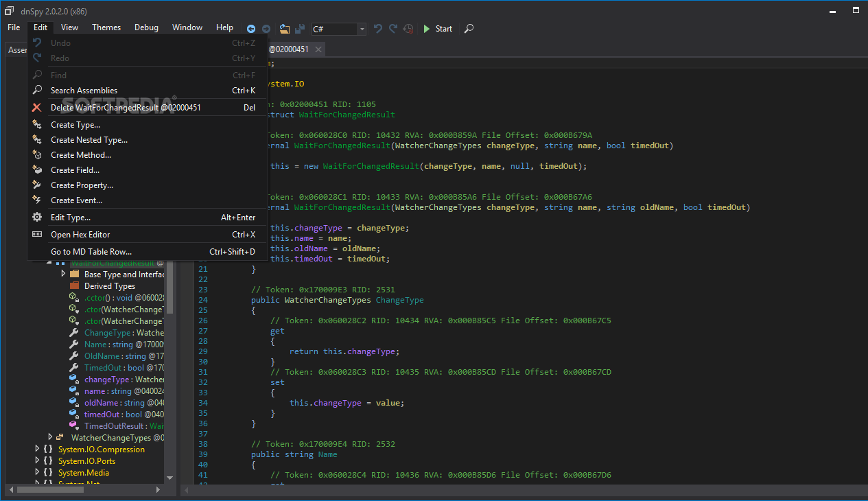Expand the System.IO.Ports namespace

[37, 461]
